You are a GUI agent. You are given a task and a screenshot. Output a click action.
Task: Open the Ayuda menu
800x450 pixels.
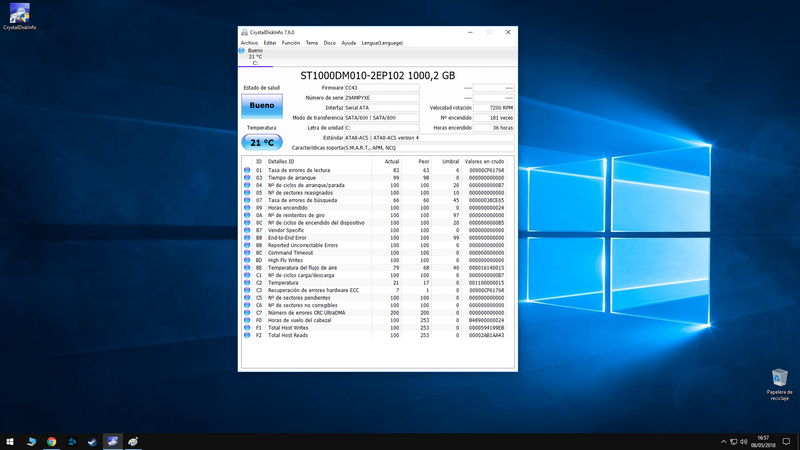[348, 43]
